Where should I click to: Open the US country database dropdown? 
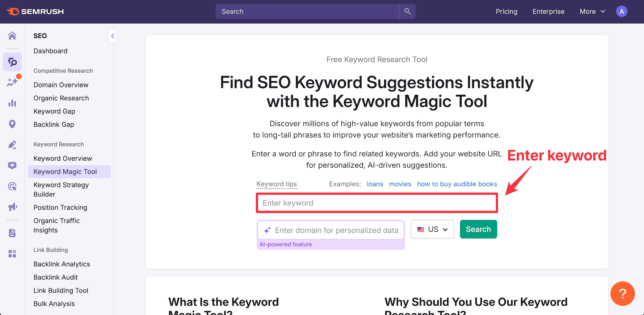[x=432, y=229]
